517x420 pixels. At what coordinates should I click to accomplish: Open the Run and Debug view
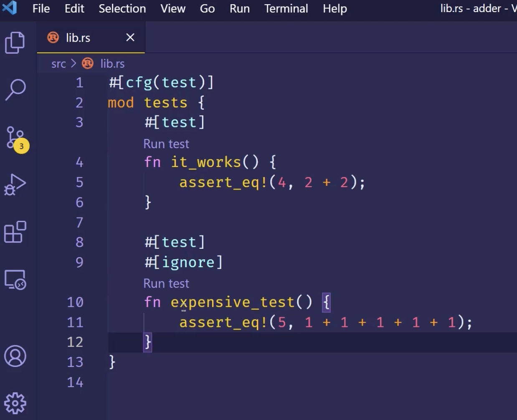pos(15,185)
